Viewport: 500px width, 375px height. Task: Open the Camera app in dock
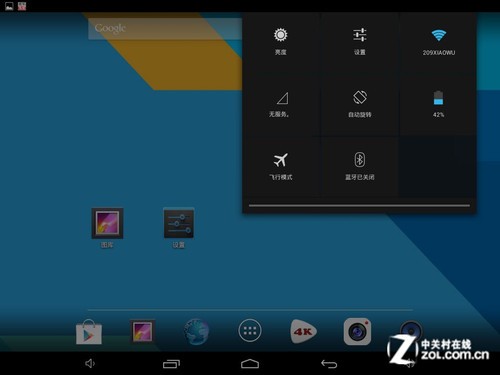(x=357, y=331)
